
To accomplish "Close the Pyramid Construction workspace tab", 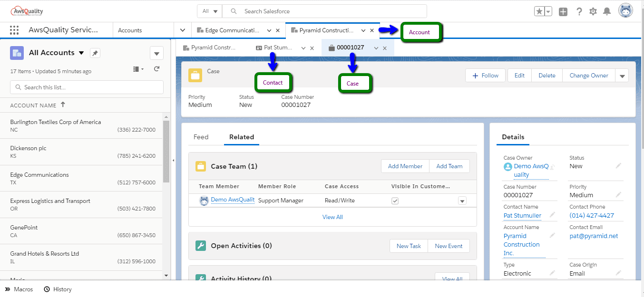I will tap(372, 30).
